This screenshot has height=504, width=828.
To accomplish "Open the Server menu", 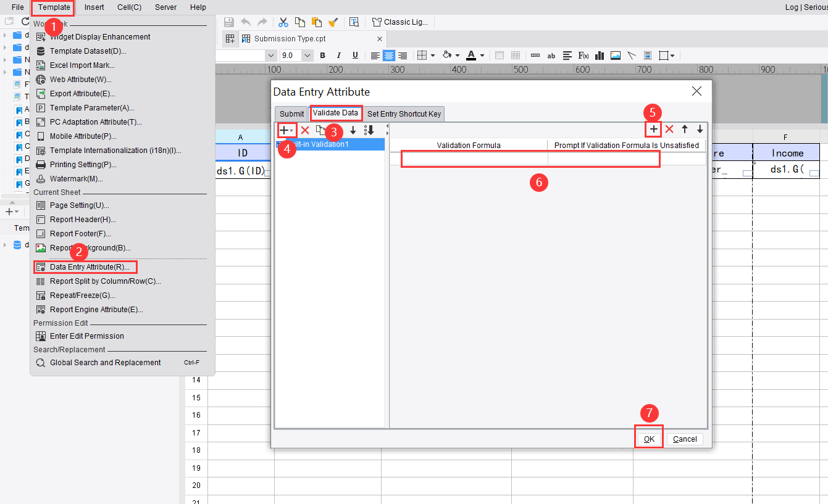I will point(165,7).
